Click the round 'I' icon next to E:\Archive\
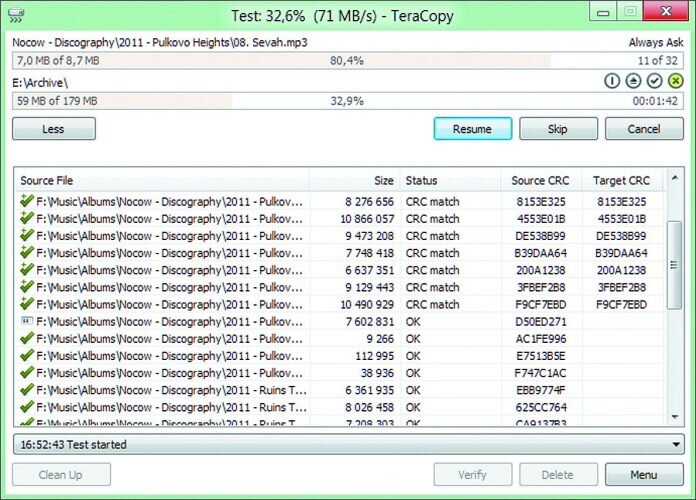 612,81
